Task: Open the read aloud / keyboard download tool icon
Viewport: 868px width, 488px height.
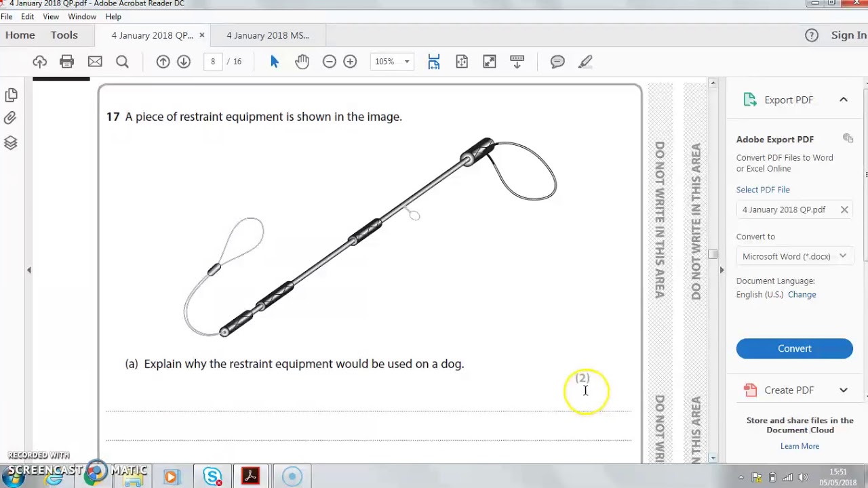Action: tap(517, 62)
